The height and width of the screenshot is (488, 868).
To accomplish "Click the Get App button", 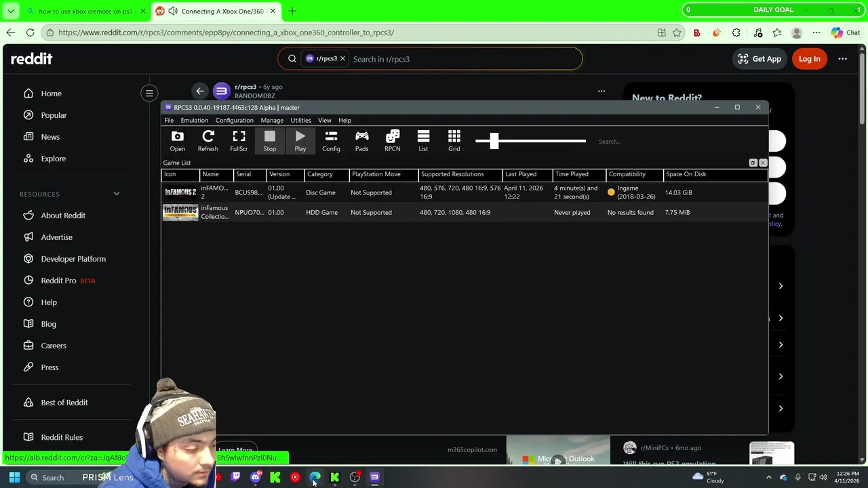I will (759, 59).
